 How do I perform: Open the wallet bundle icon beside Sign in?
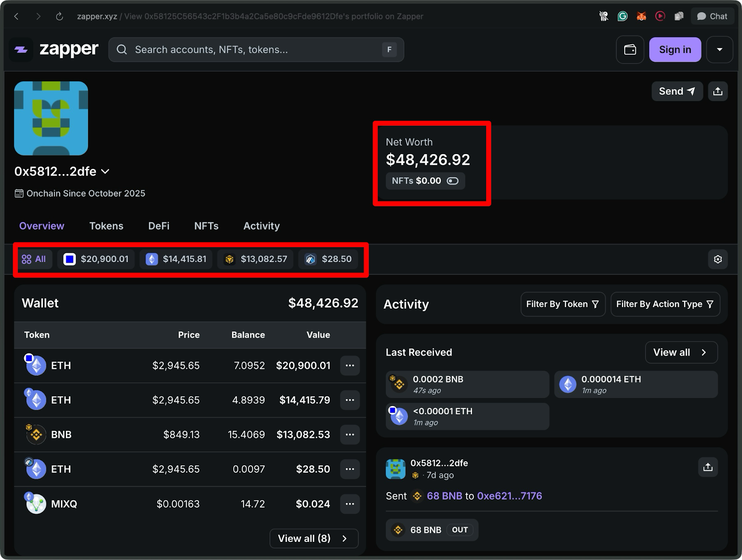pos(629,50)
